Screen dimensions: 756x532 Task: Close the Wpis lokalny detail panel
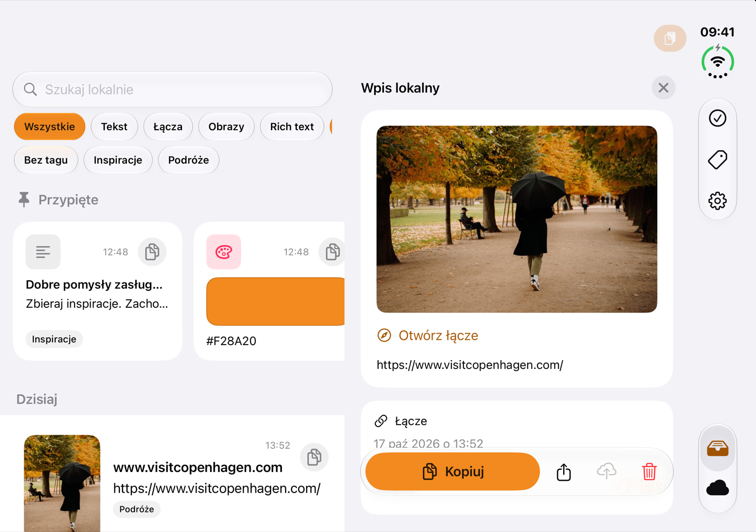[x=664, y=87]
